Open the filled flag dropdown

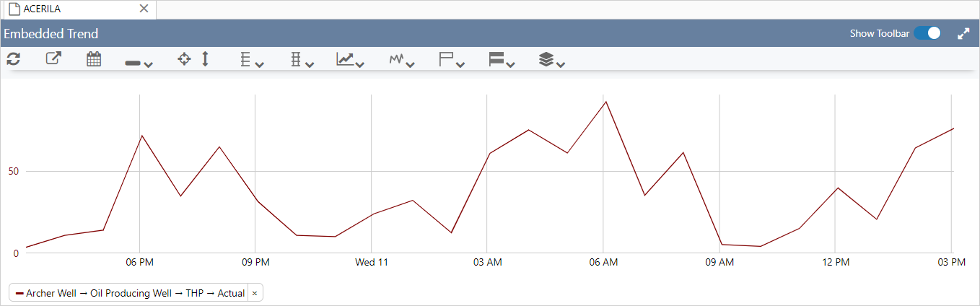click(502, 60)
